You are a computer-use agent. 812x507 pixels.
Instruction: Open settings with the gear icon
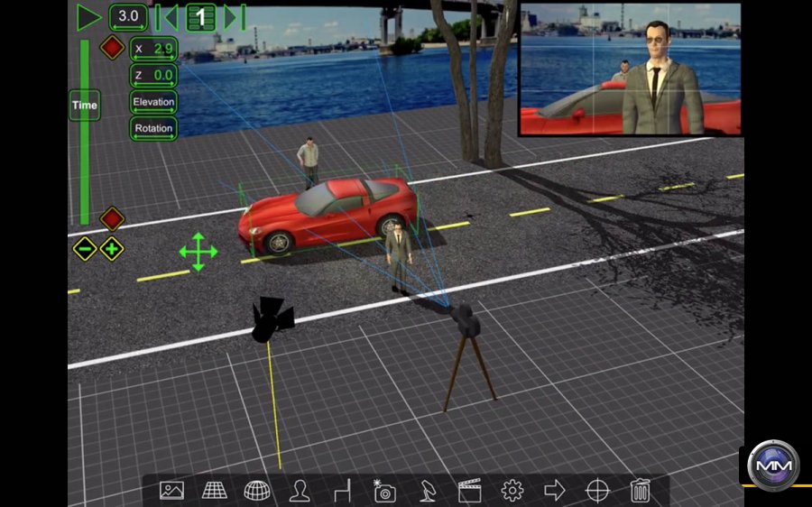(x=512, y=490)
